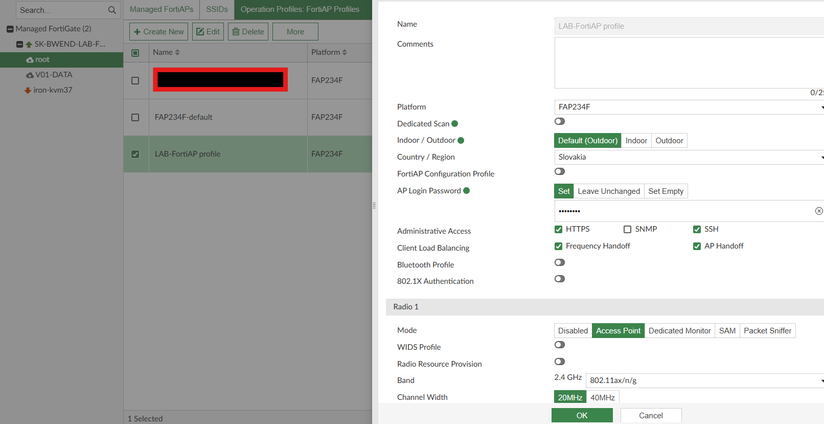Click the green dot beside Indoor / Outdoor
Image resolution: width=824 pixels, height=424 pixels.
[x=461, y=140]
